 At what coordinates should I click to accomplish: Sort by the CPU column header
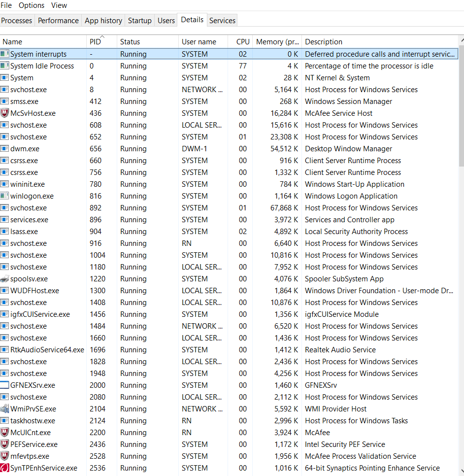click(240, 41)
